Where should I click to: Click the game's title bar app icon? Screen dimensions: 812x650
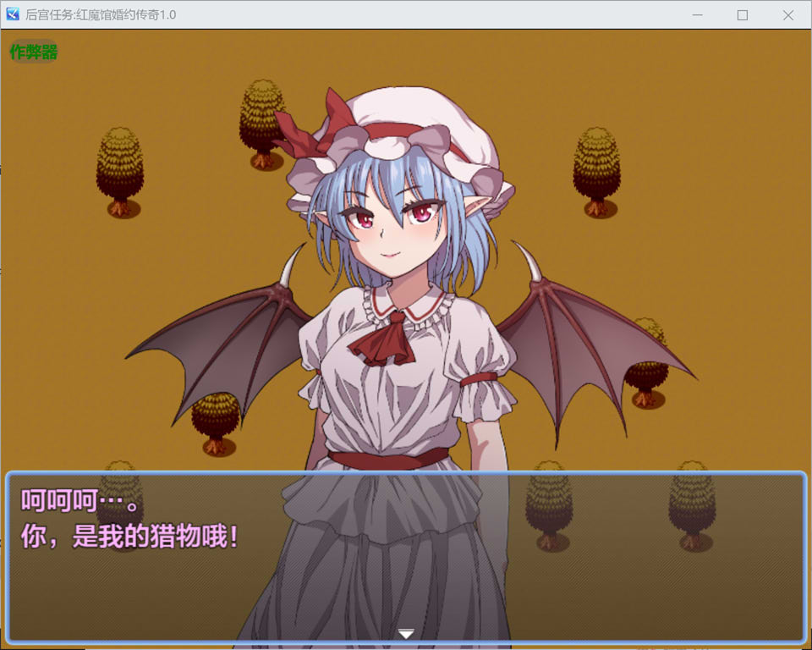pos(13,14)
